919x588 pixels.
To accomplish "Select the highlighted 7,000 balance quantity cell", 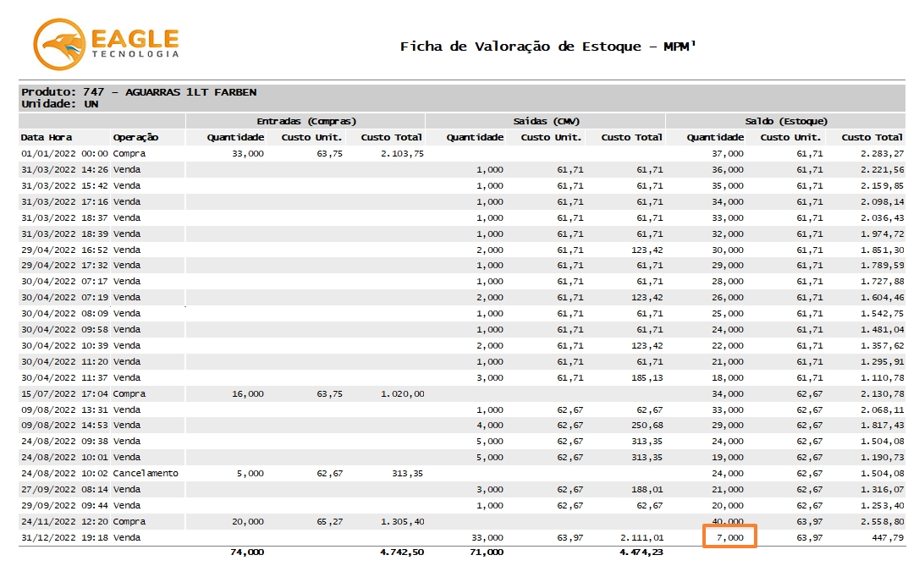I will [x=729, y=537].
